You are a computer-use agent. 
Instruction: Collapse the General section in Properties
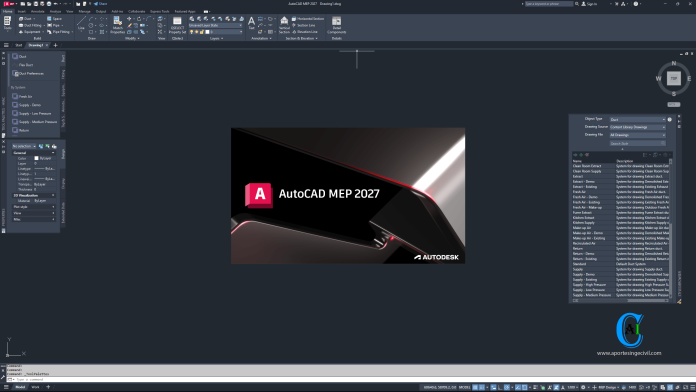click(x=34, y=153)
